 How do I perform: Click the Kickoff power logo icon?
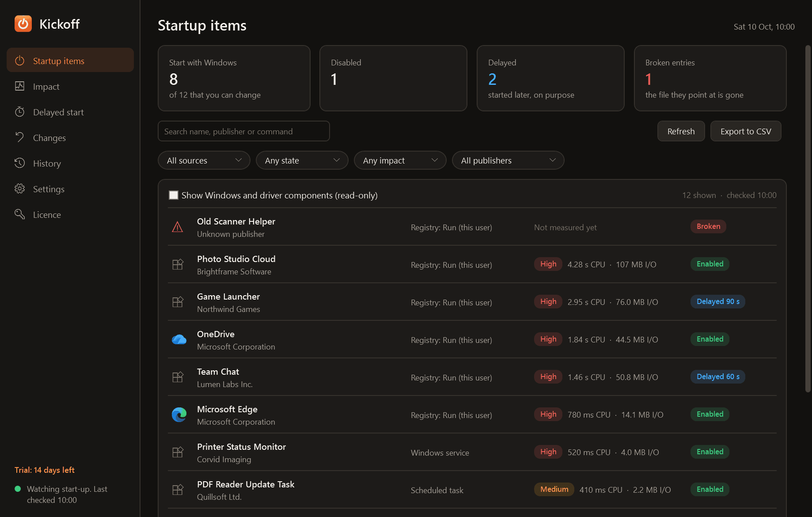click(x=23, y=24)
